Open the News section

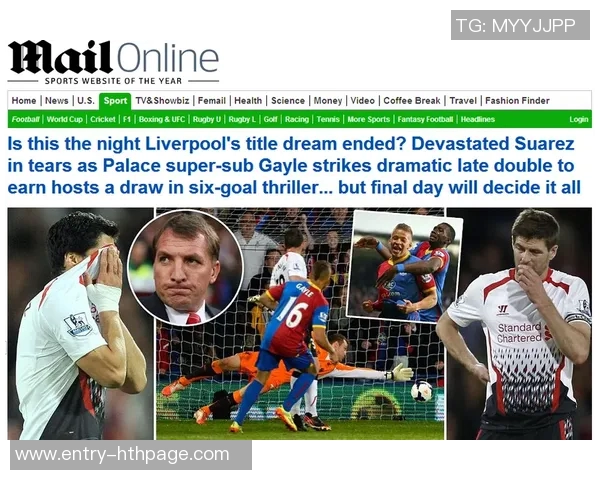pyautogui.click(x=57, y=101)
